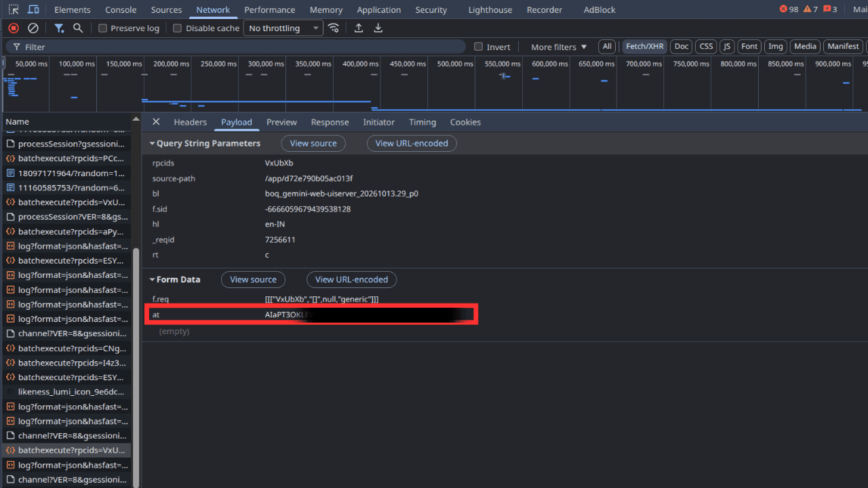
Task: Enable Preserve log checkbox
Action: [103, 28]
